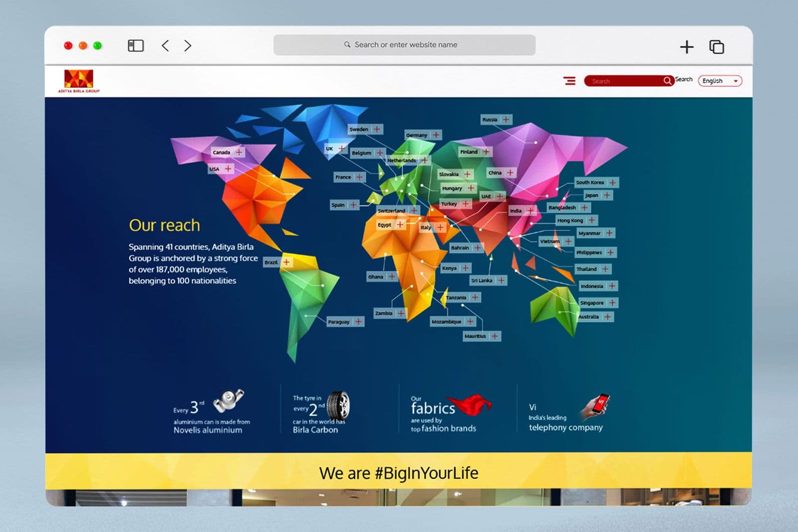Image resolution: width=798 pixels, height=532 pixels.
Task: Click the Vietnam plus icon
Action: [568, 241]
